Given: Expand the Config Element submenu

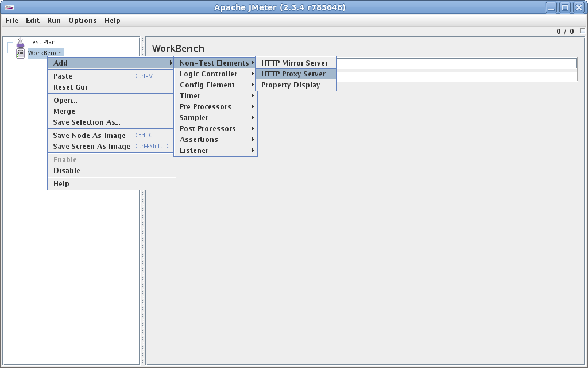Looking at the screenshot, I should point(216,85).
